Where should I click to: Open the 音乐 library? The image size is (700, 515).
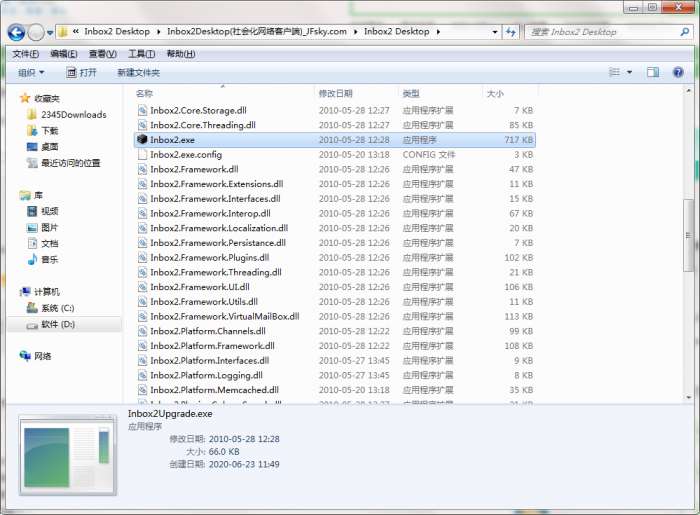50,259
